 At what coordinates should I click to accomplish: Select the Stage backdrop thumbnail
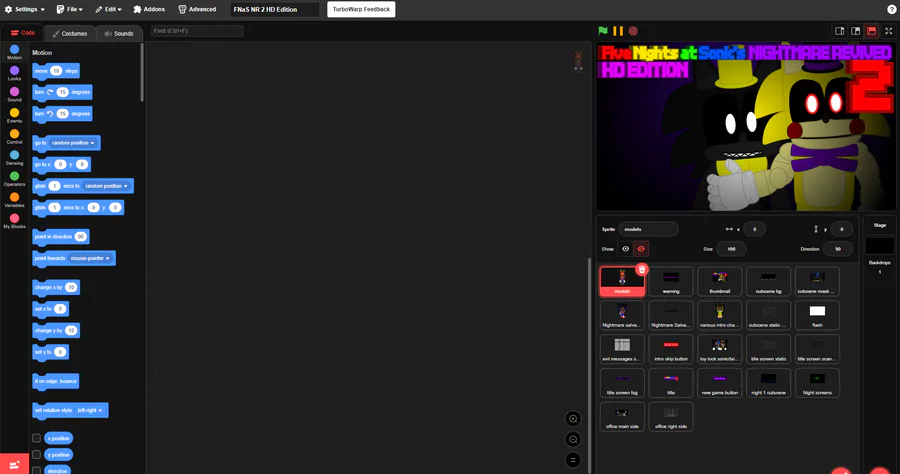click(x=879, y=246)
